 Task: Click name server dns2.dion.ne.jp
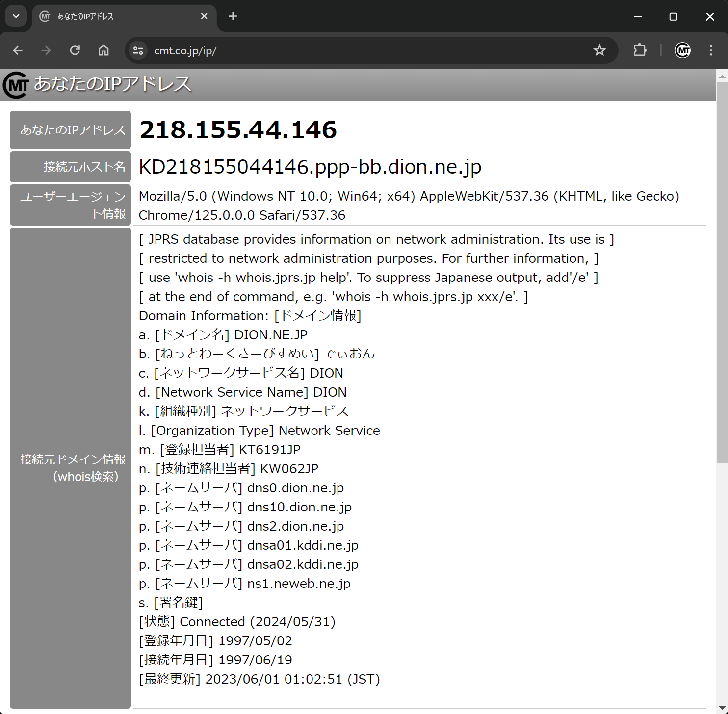click(x=295, y=526)
